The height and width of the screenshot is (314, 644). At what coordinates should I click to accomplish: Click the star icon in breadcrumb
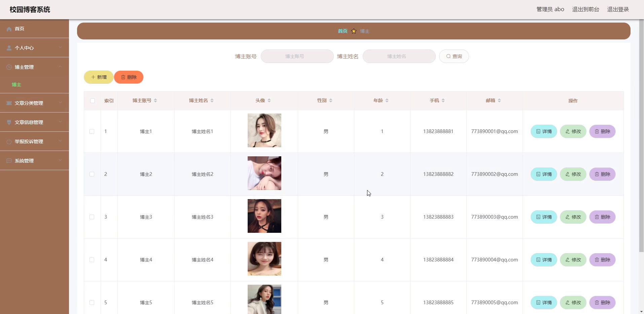354,31
